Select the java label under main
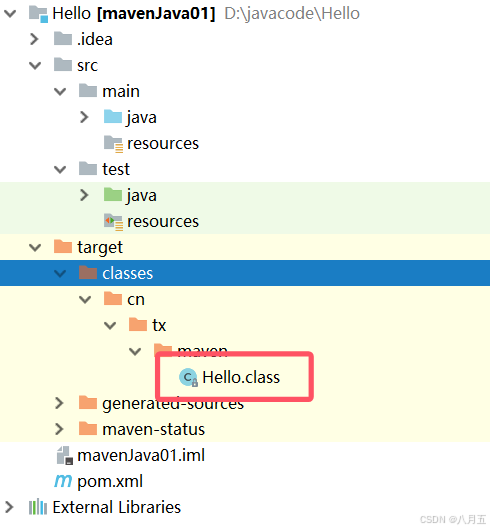This screenshot has height=531, width=490. (142, 118)
